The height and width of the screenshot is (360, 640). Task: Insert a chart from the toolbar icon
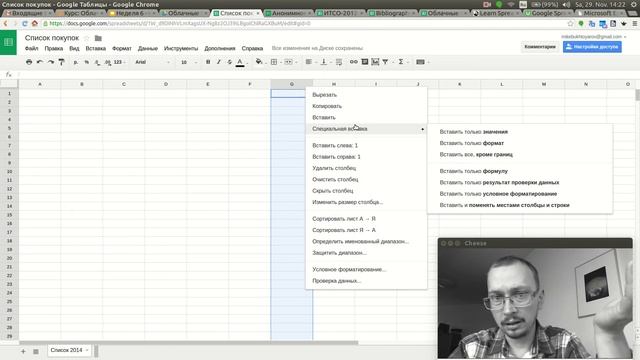coord(375,62)
